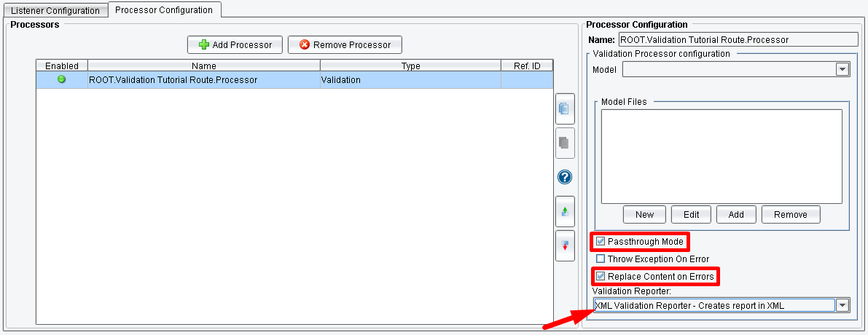868x335 pixels.
Task: Move processor down with red arrow
Action: (565, 245)
